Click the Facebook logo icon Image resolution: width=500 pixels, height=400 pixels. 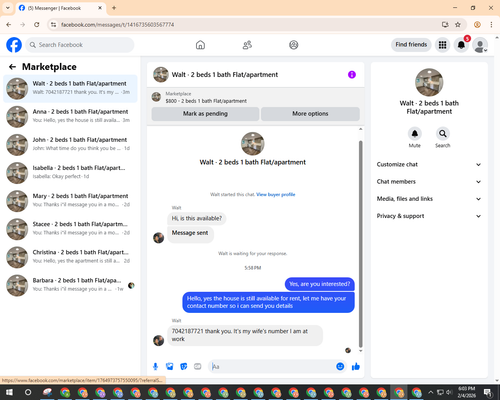click(14, 45)
